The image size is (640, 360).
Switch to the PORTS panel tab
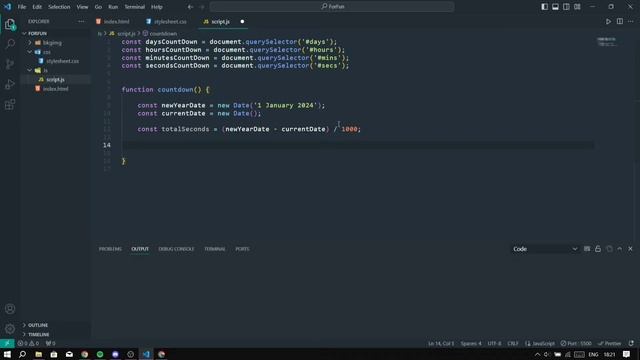[x=242, y=249]
